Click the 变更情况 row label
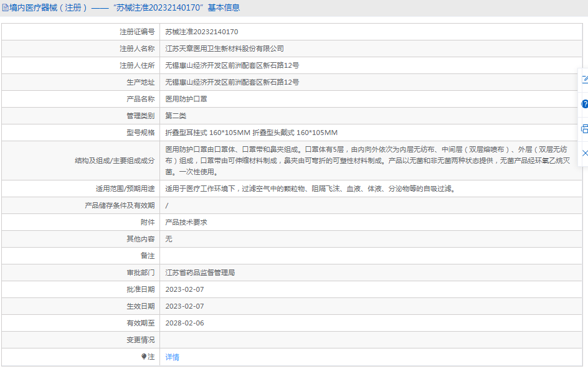Image resolution: width=588 pixels, height=369 pixels. [140, 340]
